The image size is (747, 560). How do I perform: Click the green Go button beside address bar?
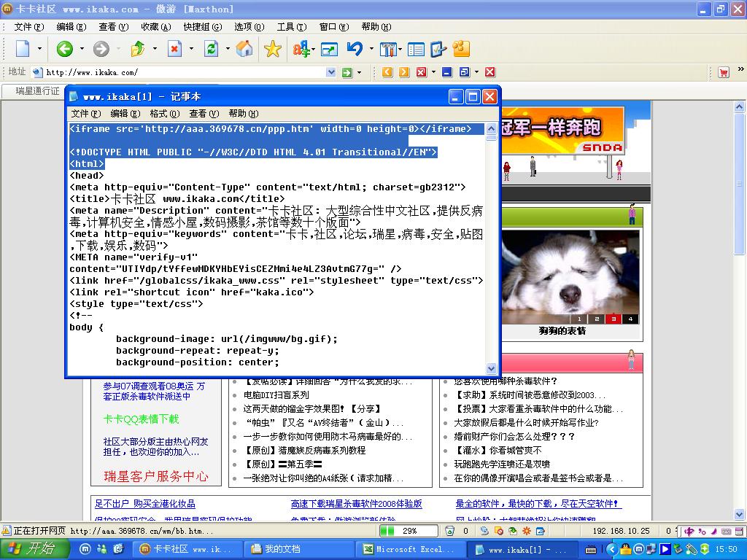tap(347, 72)
